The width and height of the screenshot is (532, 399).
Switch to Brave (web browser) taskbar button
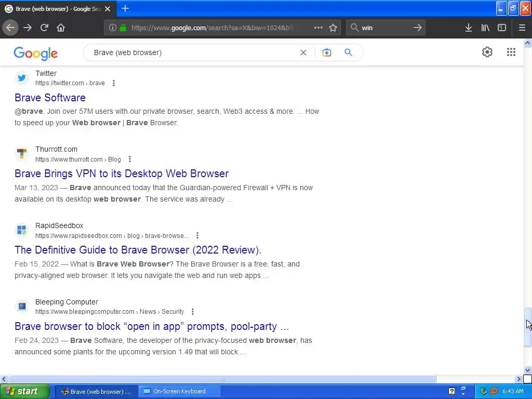[x=96, y=392]
